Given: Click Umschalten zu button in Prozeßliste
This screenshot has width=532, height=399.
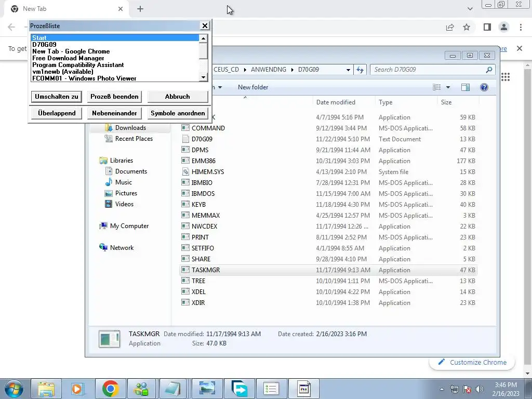Looking at the screenshot, I should 56,96.
